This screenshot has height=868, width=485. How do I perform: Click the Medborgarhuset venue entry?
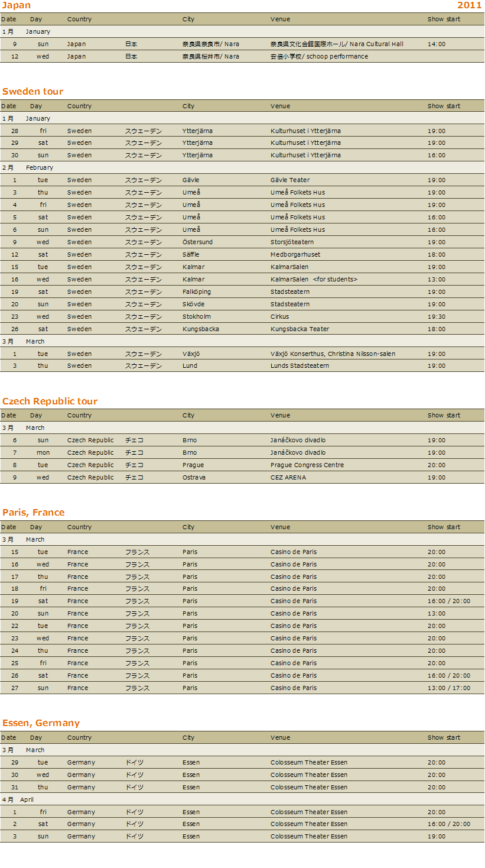(x=295, y=255)
